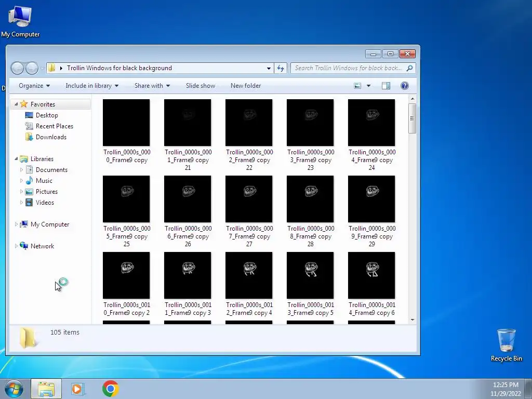The height and width of the screenshot is (399, 532).
Task: Expand the Documents library node
Action: coord(21,170)
